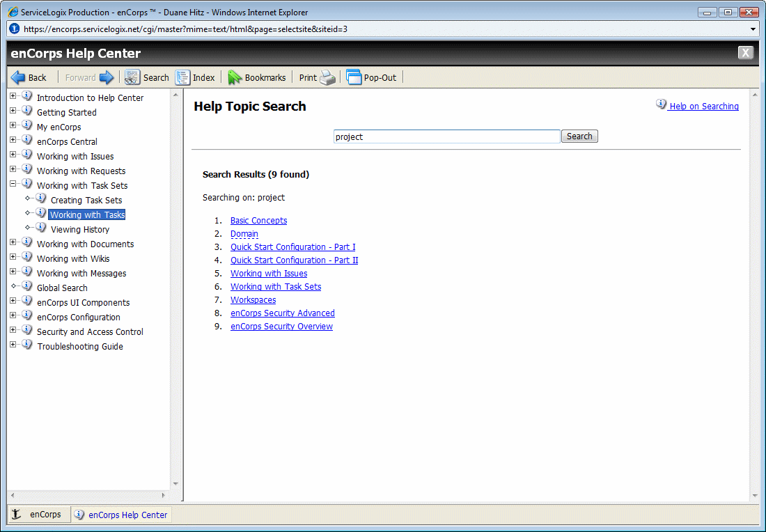Select Creating Task Sets tree item
Screen dimensions: 766x532
86,201
